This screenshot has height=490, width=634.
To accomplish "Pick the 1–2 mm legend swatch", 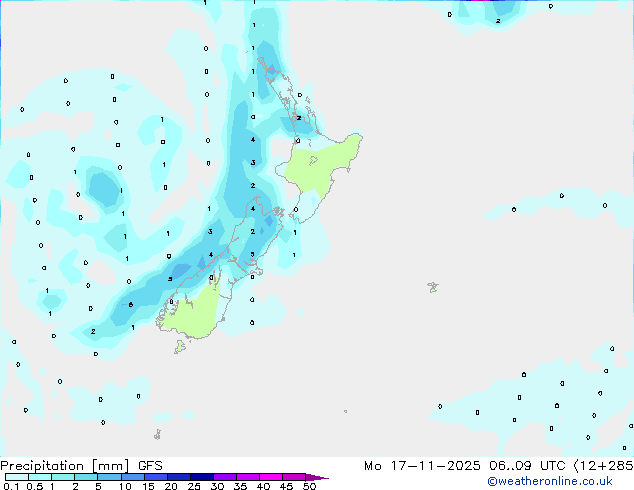I will point(63,477).
